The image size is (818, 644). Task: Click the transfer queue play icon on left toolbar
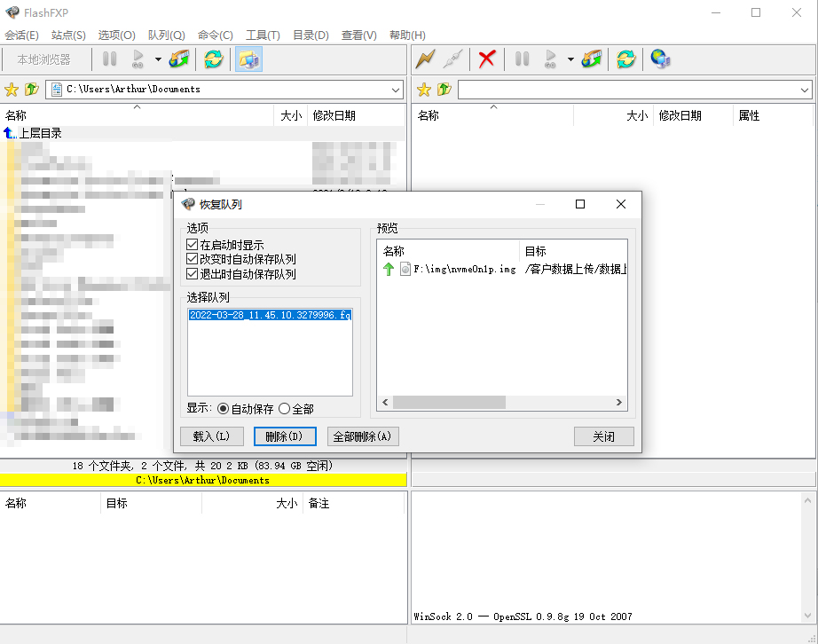click(138, 59)
